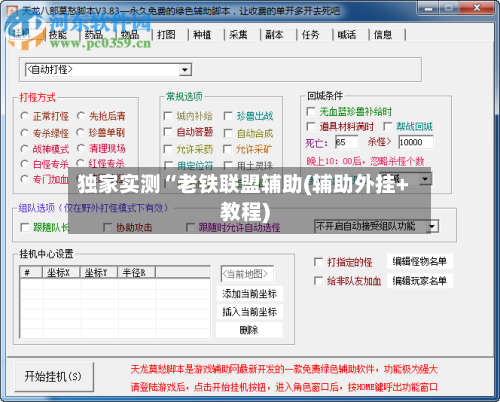The width and height of the screenshot is (500, 402).
Task: Choose the 珍兽单刷 option
Action: [81, 132]
